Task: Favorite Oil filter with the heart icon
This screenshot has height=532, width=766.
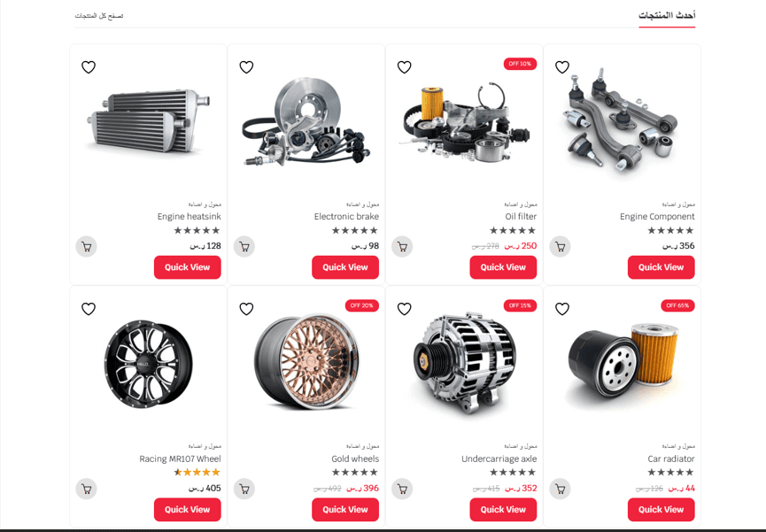Action: 405,67
